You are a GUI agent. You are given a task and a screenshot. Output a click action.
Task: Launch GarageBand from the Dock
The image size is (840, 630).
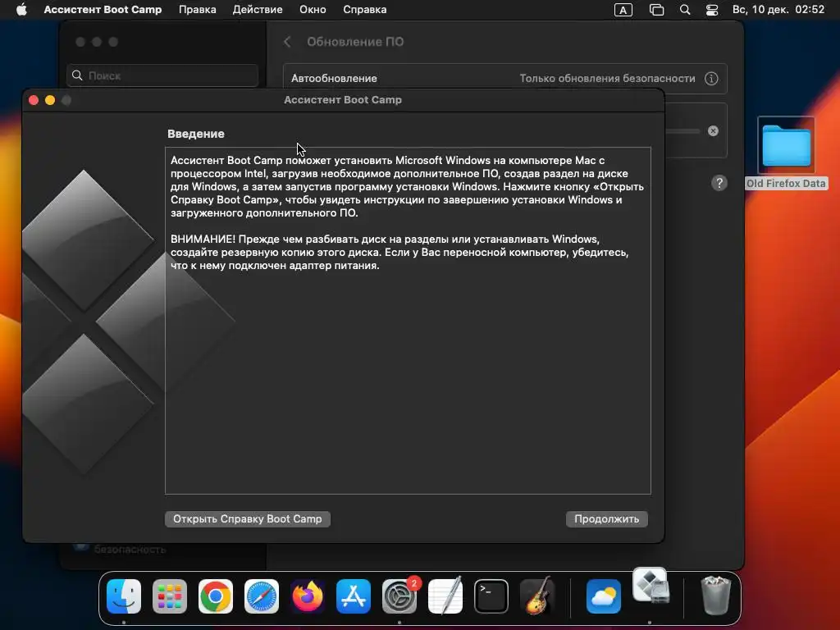[x=537, y=596]
